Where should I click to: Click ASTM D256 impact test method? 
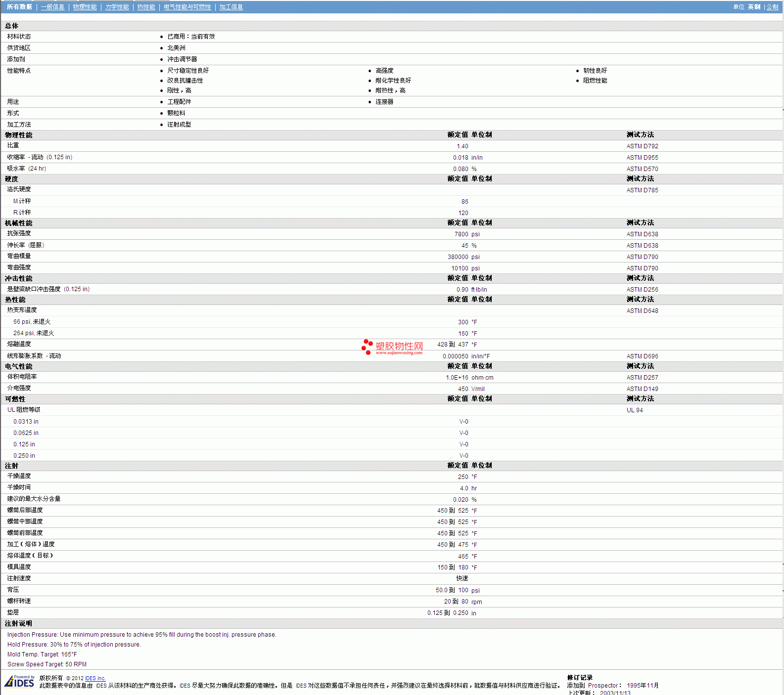tap(642, 290)
